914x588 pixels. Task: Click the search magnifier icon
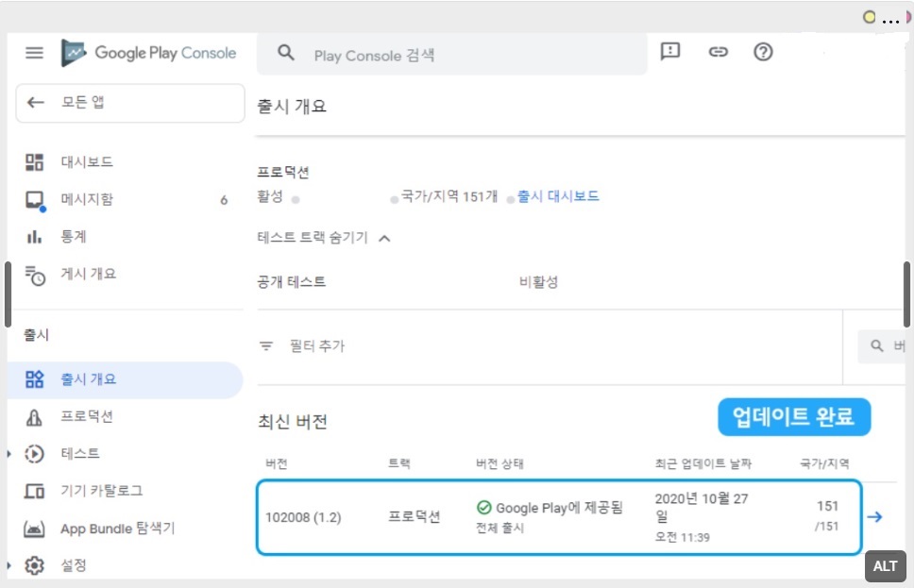(285, 53)
